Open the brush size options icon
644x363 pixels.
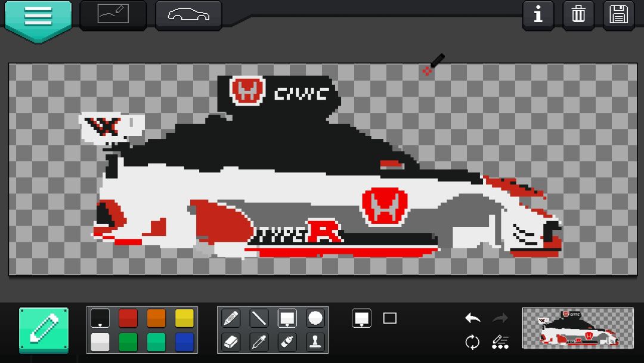[500, 342]
